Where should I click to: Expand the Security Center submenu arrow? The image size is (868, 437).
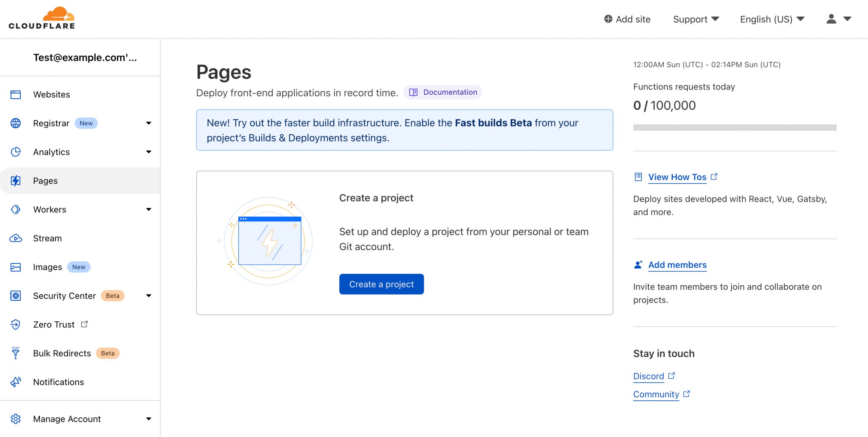[149, 296]
